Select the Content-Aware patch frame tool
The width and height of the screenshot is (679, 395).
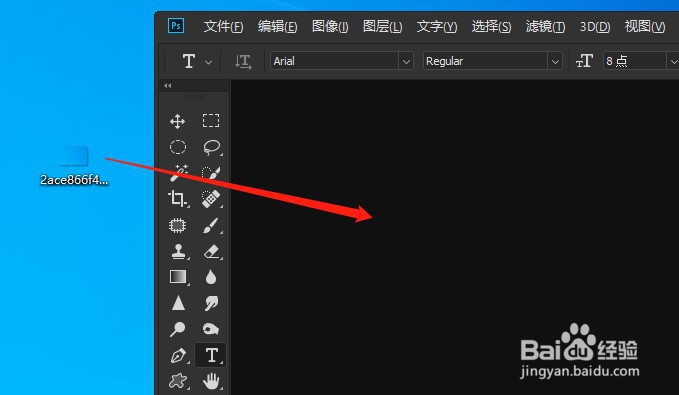pyautogui.click(x=178, y=225)
